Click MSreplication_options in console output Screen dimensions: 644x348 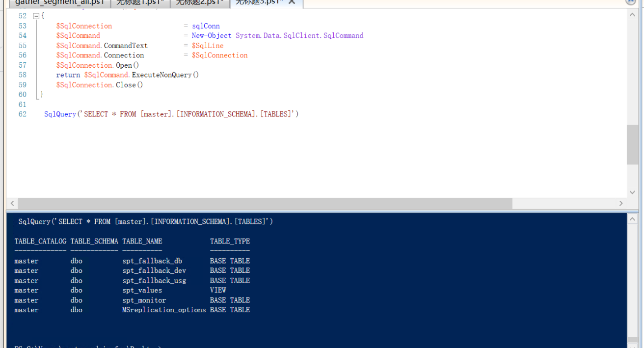click(x=164, y=310)
